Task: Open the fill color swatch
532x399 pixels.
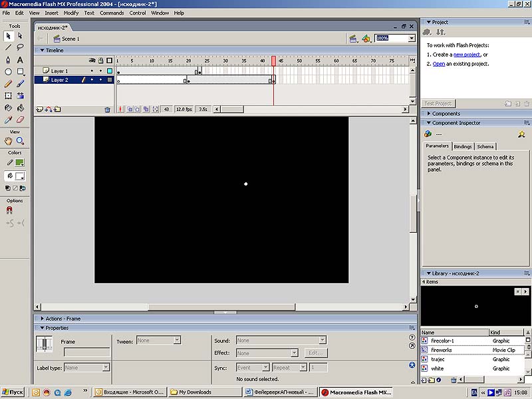Action: tap(21, 176)
